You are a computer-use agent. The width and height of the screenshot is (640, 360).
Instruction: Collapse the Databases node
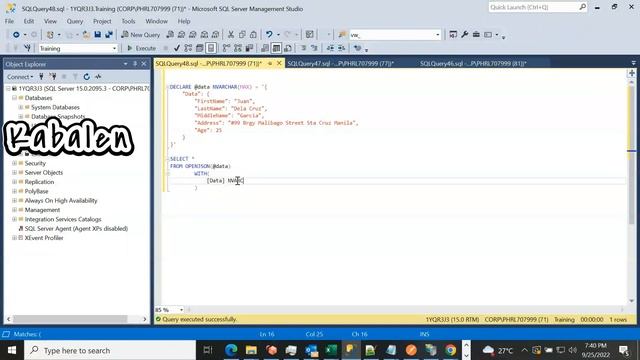[14, 98]
